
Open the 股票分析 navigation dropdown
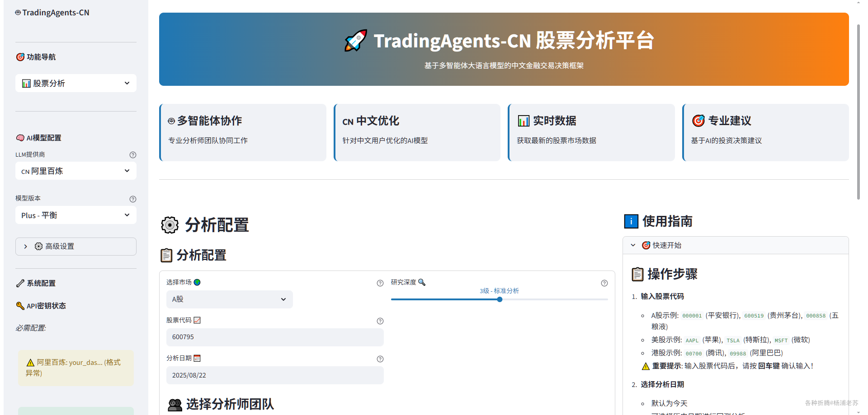[76, 83]
